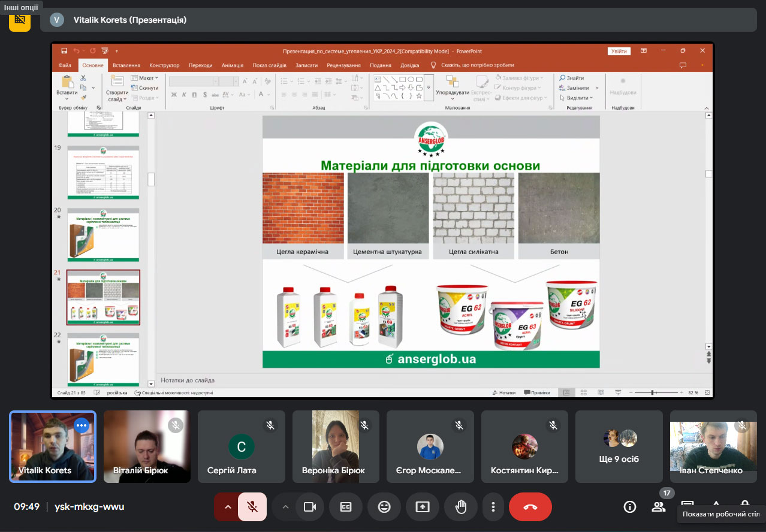Raise hand using the hand icon
The height and width of the screenshot is (532, 766).
click(461, 507)
